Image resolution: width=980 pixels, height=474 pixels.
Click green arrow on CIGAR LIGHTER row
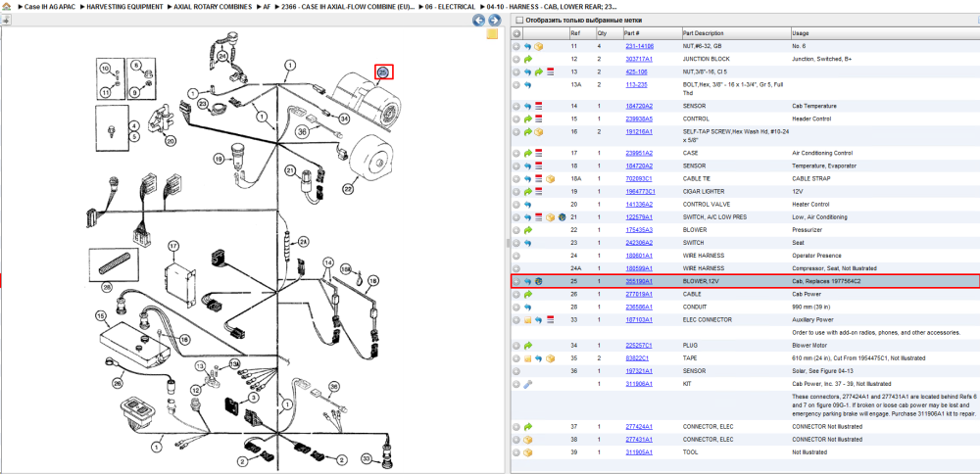pyautogui.click(x=527, y=191)
